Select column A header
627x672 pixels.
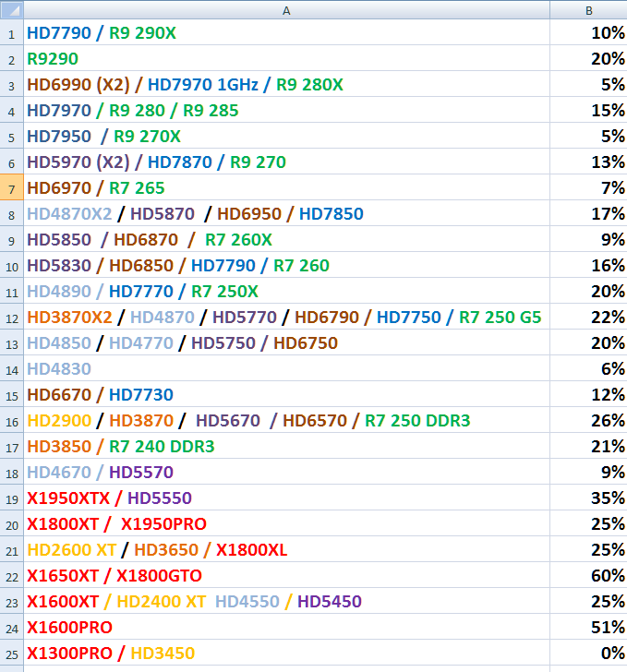click(x=286, y=10)
